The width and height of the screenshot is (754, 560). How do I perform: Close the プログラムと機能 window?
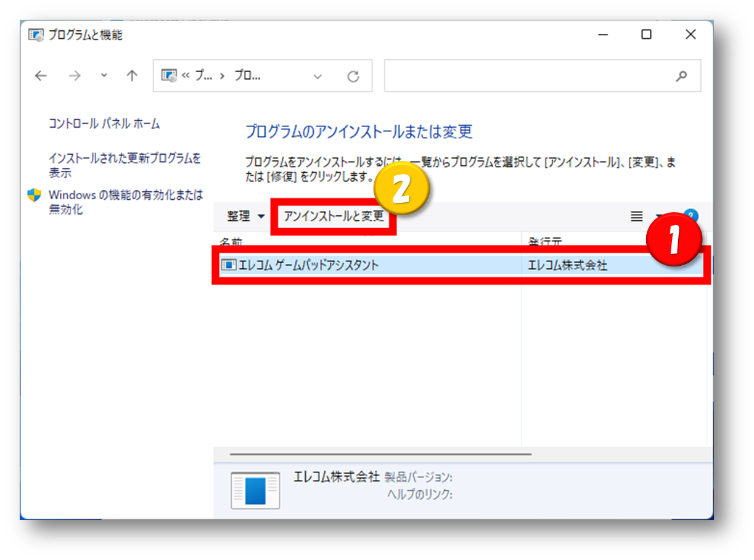[690, 35]
